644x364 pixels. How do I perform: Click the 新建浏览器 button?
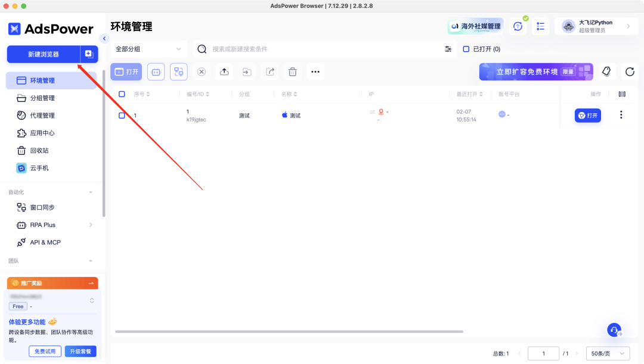coord(43,54)
